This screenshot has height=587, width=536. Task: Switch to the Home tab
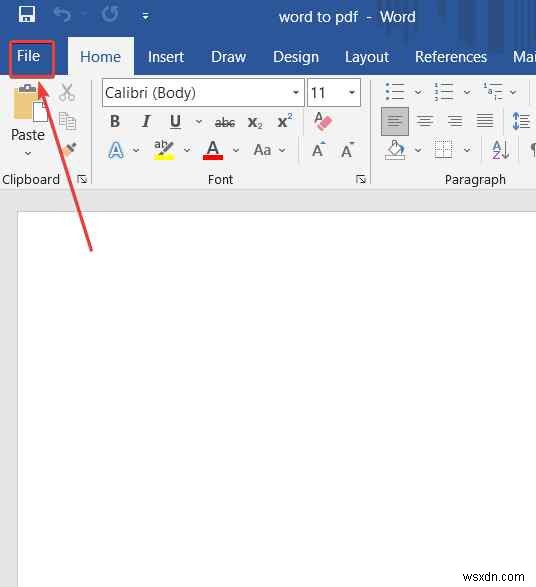point(100,57)
